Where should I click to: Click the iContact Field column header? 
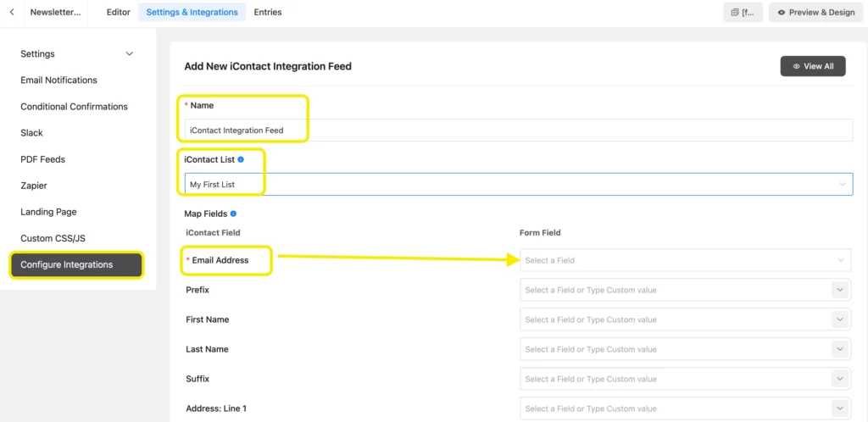213,233
